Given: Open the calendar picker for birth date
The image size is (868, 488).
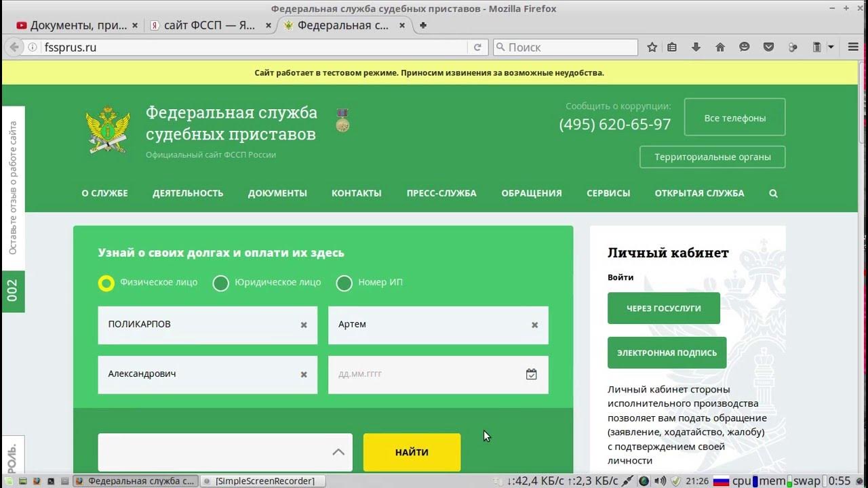Looking at the screenshot, I should [x=531, y=374].
